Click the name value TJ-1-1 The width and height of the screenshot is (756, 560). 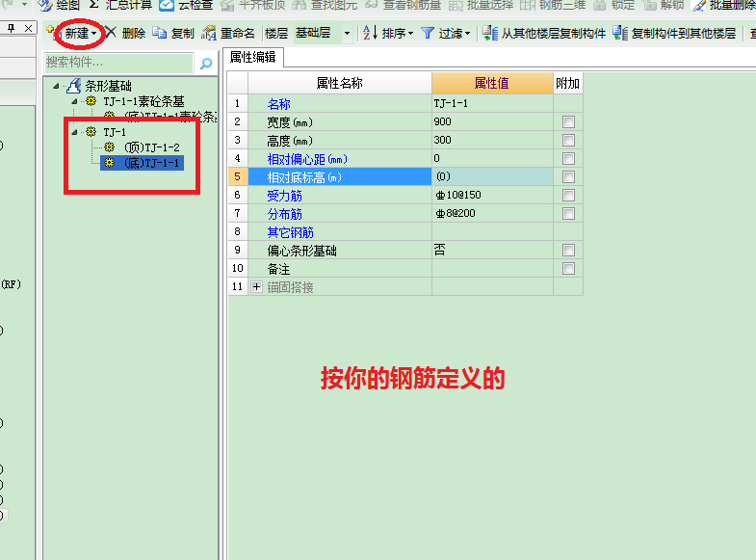[x=492, y=103]
